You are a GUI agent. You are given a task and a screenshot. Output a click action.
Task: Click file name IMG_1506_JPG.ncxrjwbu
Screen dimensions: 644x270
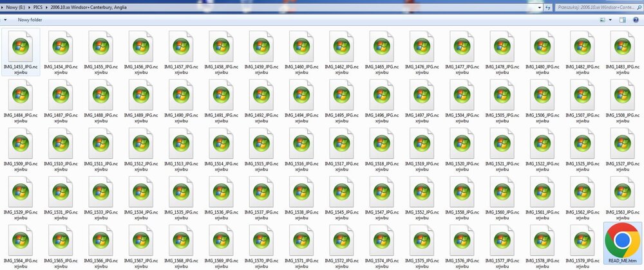pyautogui.click(x=542, y=118)
